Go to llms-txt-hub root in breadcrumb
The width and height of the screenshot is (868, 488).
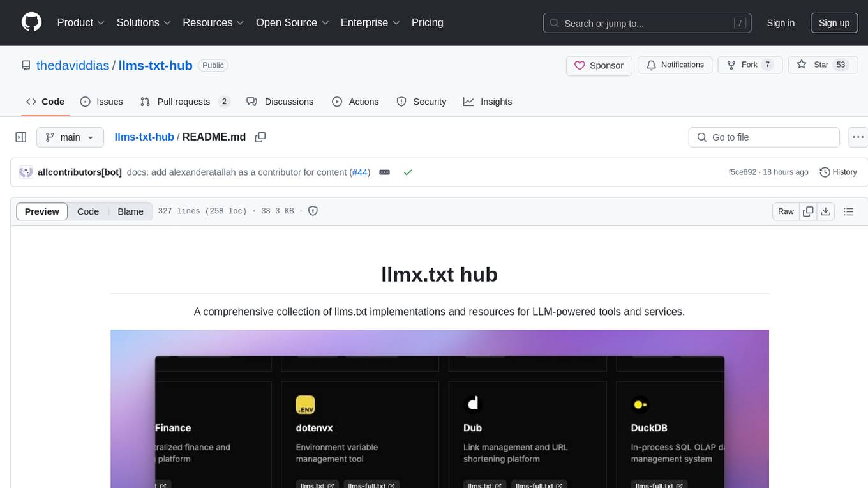click(144, 137)
